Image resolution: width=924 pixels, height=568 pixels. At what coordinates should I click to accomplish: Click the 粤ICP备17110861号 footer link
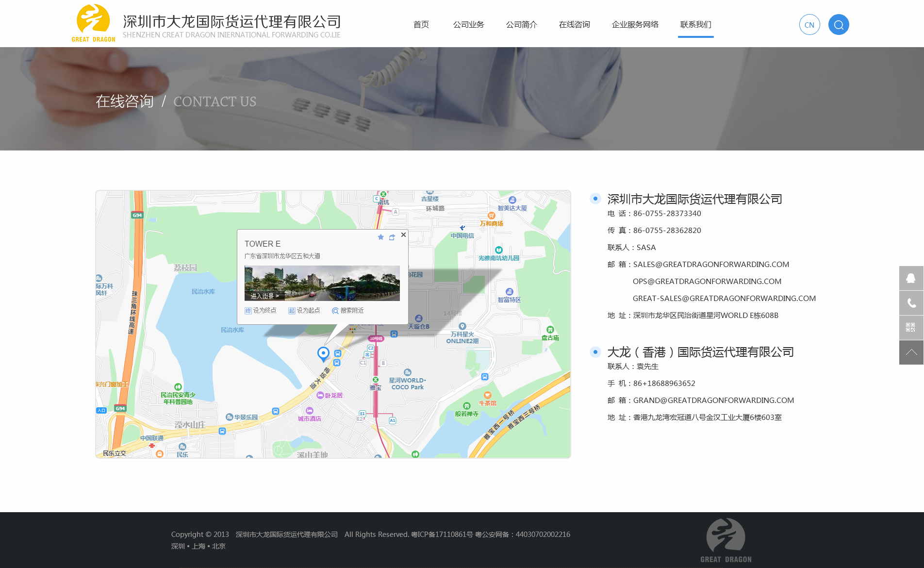(442, 534)
